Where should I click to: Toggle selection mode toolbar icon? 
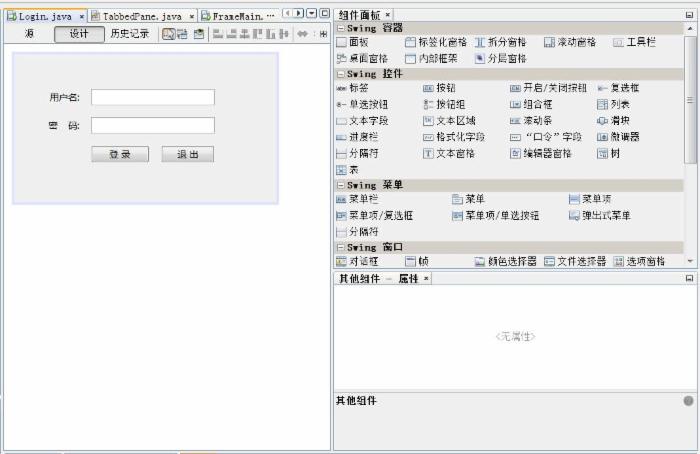pyautogui.click(x=168, y=34)
